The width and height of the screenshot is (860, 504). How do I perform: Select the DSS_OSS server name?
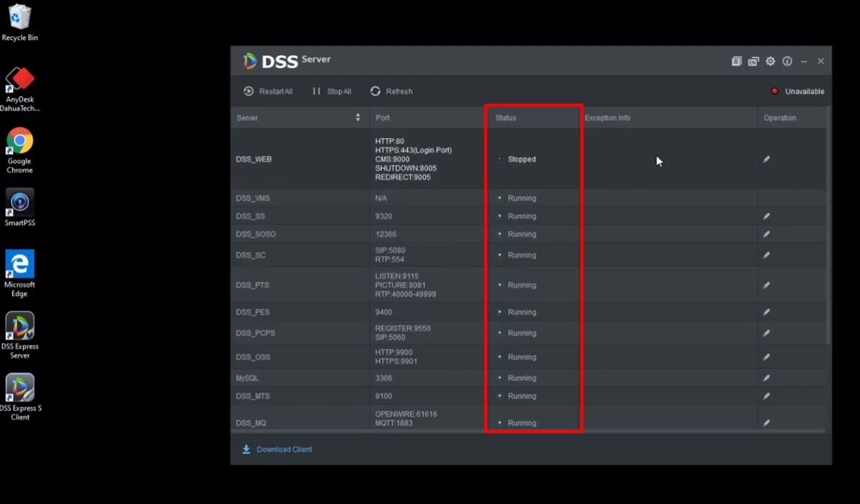coord(253,357)
